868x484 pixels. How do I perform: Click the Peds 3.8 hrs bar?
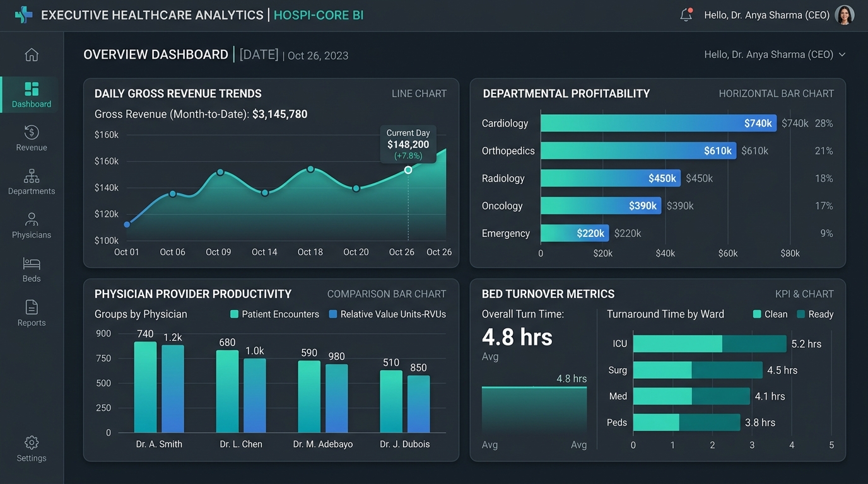686,422
